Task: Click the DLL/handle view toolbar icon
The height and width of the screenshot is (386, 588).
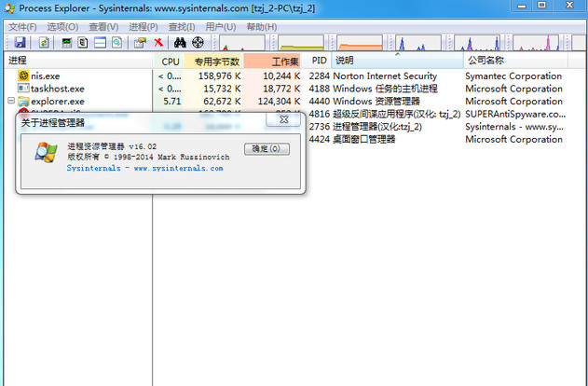Action: pos(116,42)
